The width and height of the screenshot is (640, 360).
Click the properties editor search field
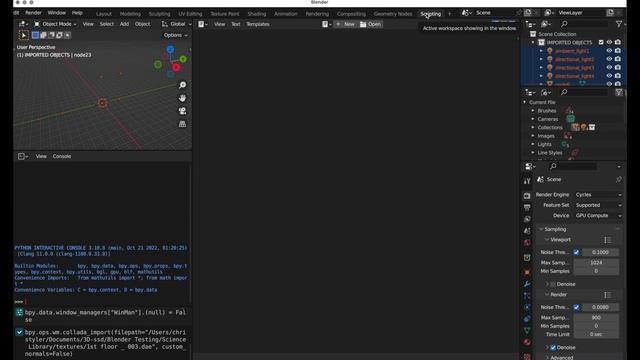click(x=573, y=166)
